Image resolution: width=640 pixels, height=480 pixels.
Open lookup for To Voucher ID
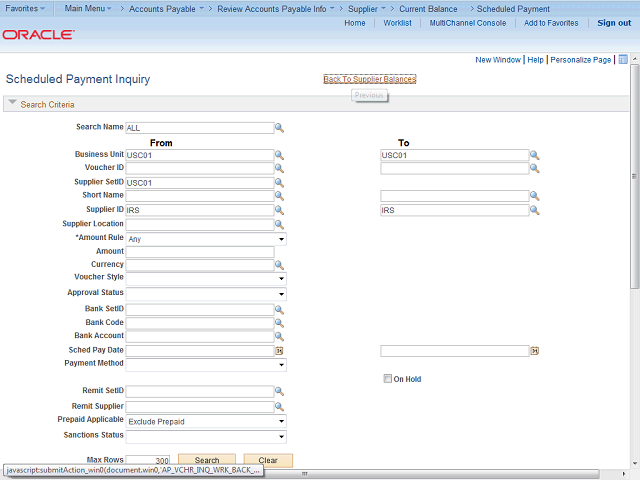tap(534, 168)
